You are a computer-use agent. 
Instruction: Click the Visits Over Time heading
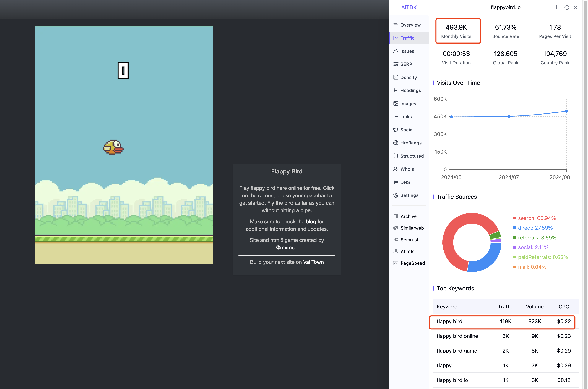click(458, 83)
